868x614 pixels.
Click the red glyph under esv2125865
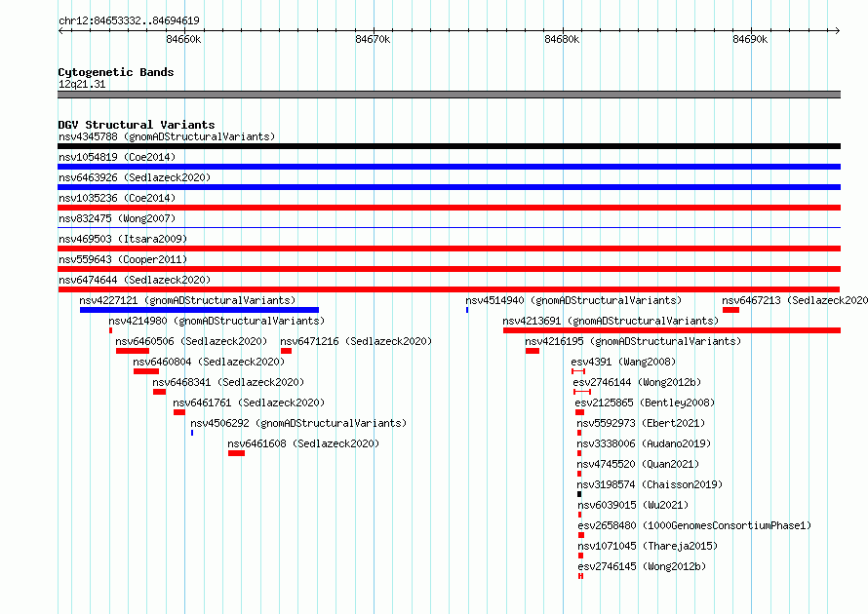(x=579, y=412)
